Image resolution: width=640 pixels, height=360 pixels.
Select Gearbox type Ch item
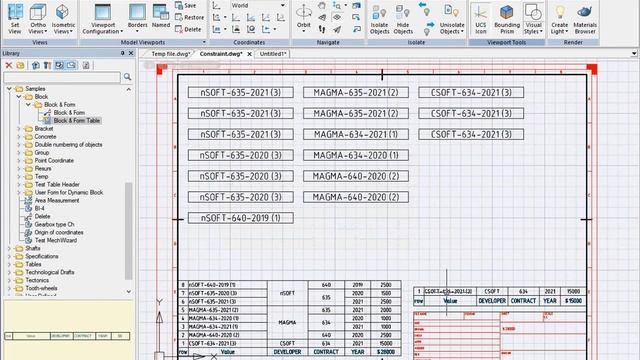pyautogui.click(x=54, y=224)
